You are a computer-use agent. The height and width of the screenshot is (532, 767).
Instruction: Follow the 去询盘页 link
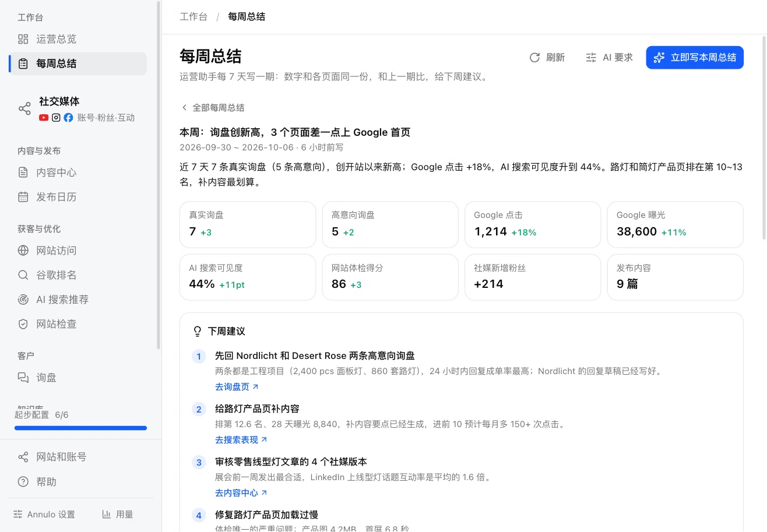pyautogui.click(x=237, y=386)
